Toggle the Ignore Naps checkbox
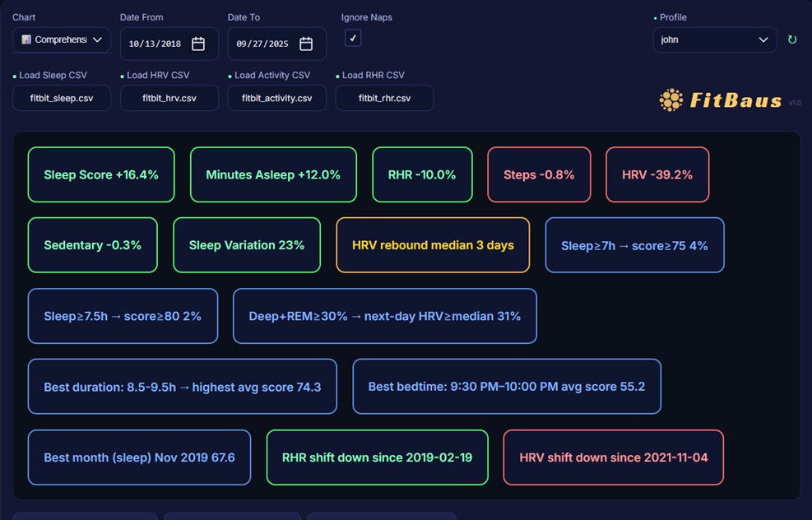Viewport: 812px width, 520px height. coord(353,38)
